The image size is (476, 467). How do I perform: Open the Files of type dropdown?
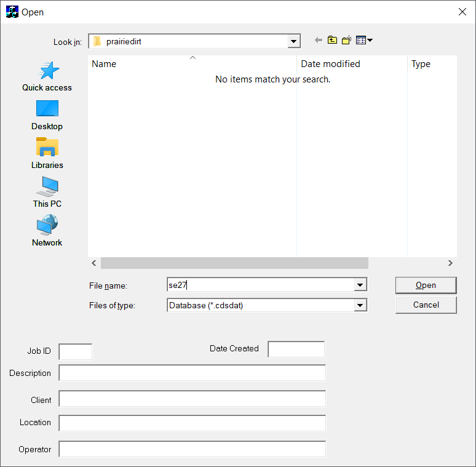coord(360,305)
